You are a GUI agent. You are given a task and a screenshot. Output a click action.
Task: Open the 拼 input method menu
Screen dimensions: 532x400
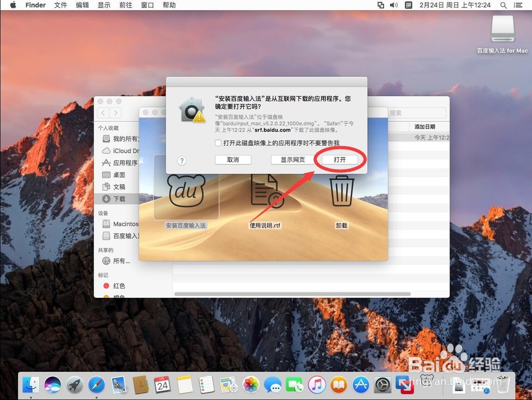click(x=409, y=5)
